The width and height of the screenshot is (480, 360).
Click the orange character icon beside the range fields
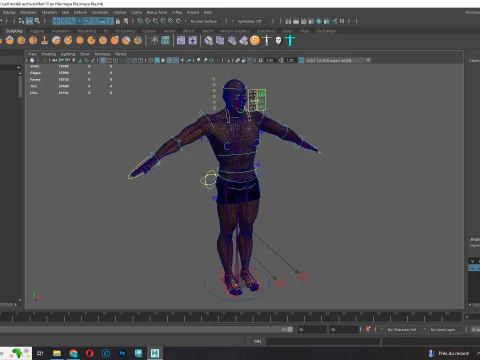click(368, 329)
